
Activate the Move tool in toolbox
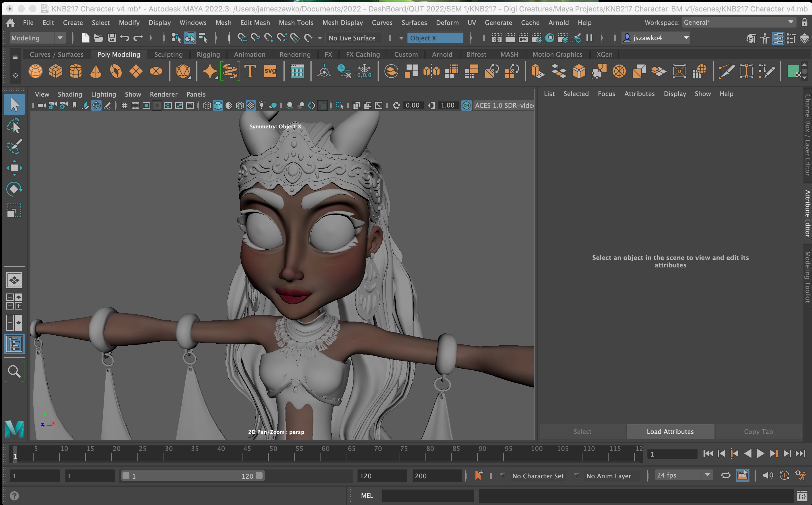pyautogui.click(x=14, y=168)
